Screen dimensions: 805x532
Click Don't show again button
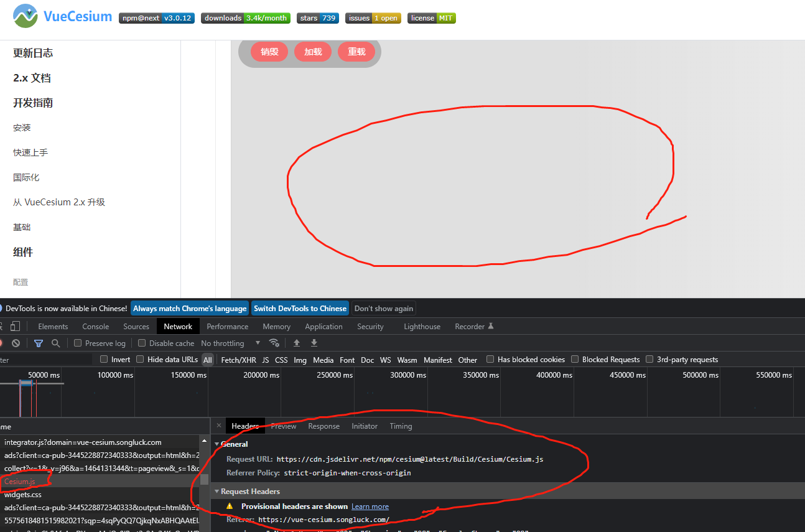click(x=383, y=308)
